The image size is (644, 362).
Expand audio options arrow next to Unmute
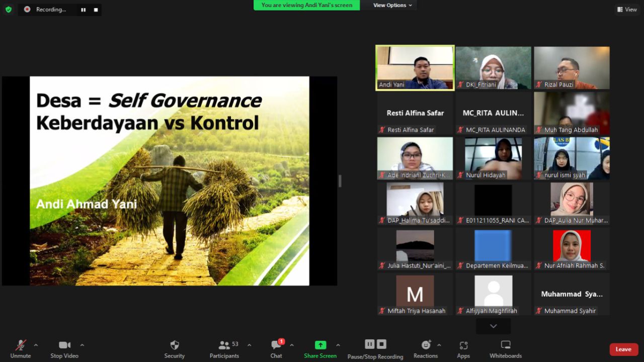tap(36, 345)
